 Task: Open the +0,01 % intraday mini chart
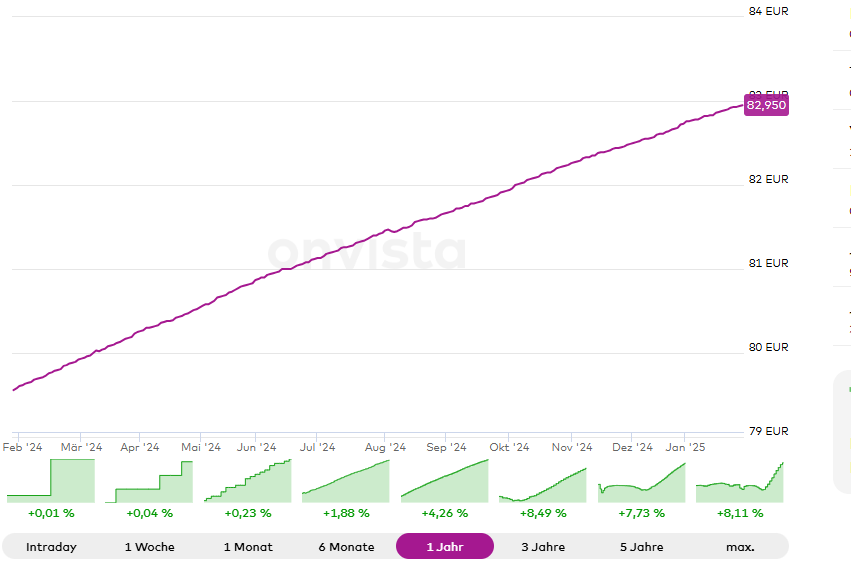click(51, 481)
